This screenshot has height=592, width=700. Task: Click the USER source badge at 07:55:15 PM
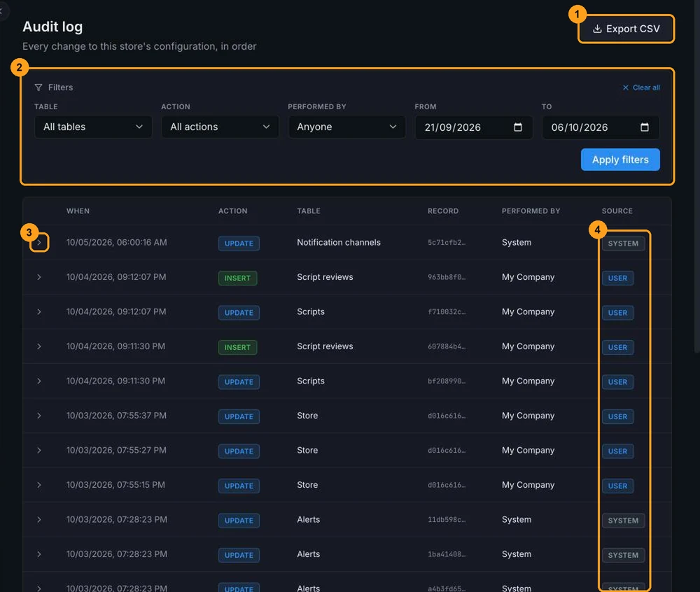click(617, 486)
